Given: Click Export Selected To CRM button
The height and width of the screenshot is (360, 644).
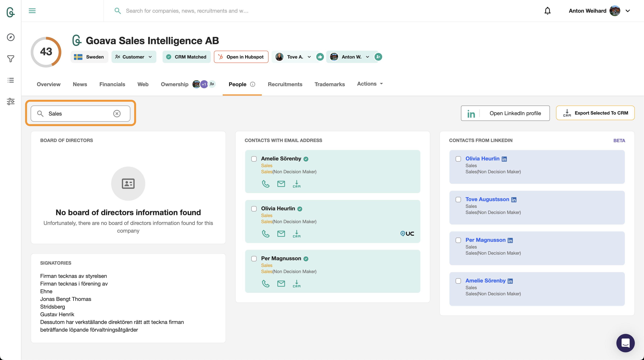Looking at the screenshot, I should pos(595,113).
